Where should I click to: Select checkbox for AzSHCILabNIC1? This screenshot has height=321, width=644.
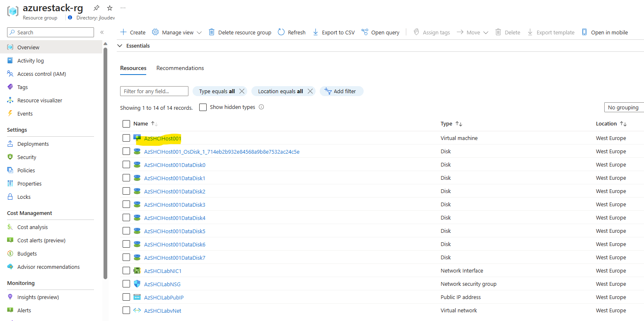click(x=126, y=270)
